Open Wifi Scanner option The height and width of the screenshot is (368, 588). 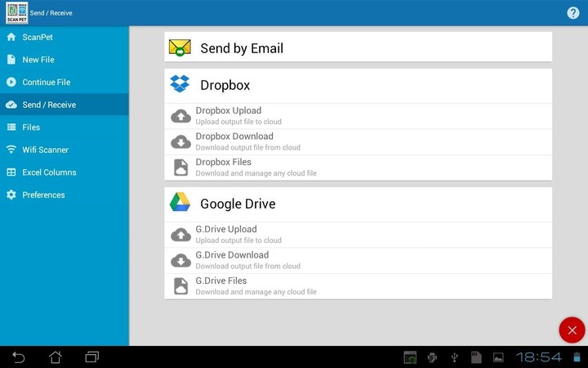(45, 150)
